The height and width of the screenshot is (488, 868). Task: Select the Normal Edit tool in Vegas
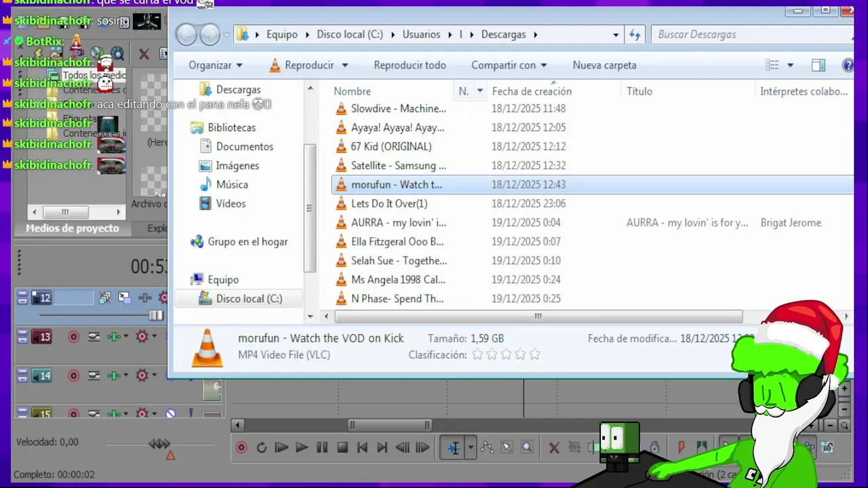[x=453, y=447]
